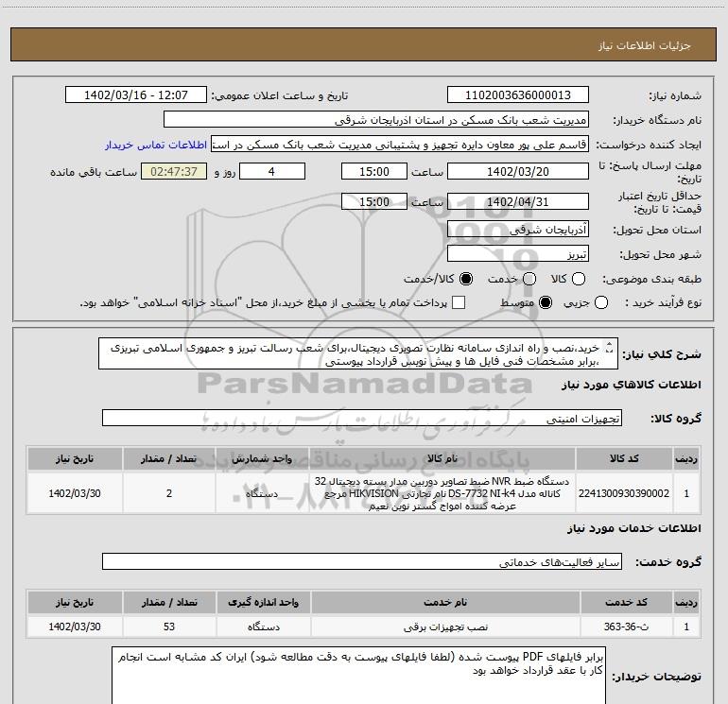Open the اطلاعات تماس خریدار link
The image size is (728, 704).
[x=156, y=145]
